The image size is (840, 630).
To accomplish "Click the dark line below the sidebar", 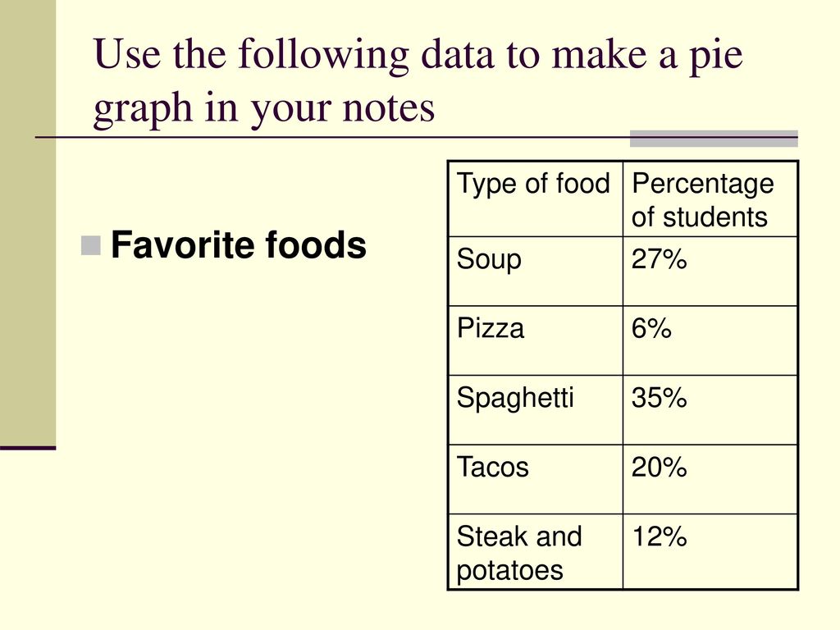I will pos(28,448).
